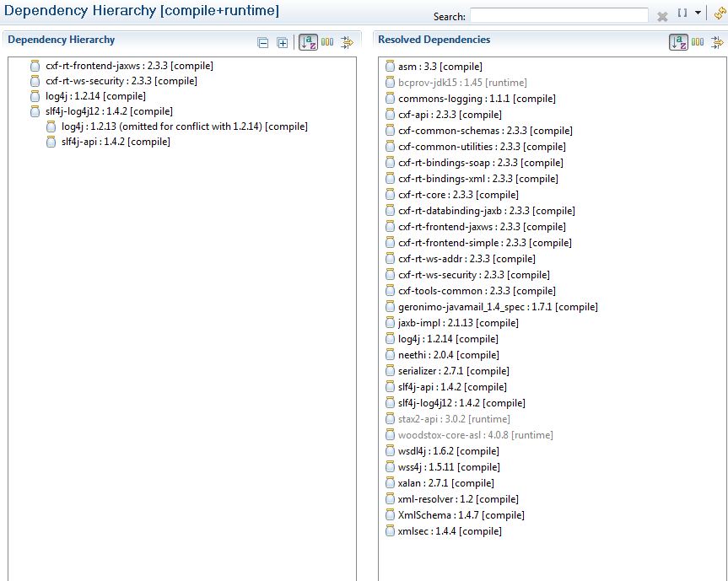This screenshot has height=581, width=728.
Task: Select slf4j-log4j12 in Resolved Dependencies list
Action: tap(461, 403)
